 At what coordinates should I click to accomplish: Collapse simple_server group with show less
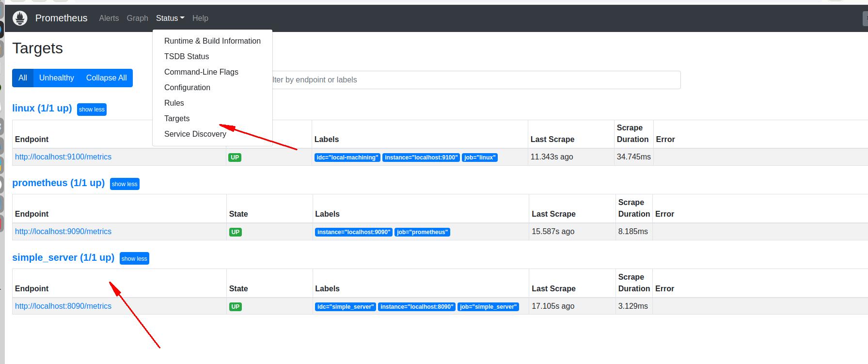tap(134, 259)
